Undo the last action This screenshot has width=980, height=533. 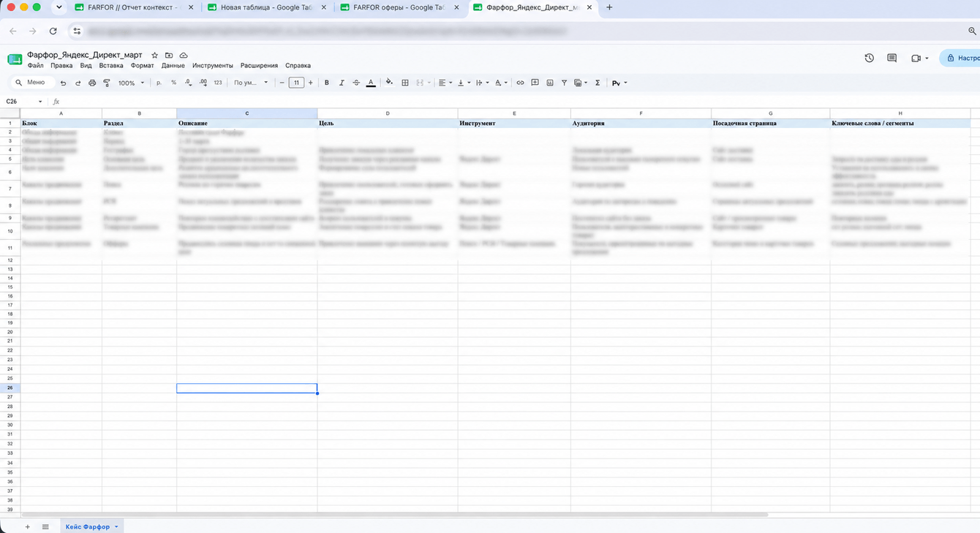click(x=63, y=83)
